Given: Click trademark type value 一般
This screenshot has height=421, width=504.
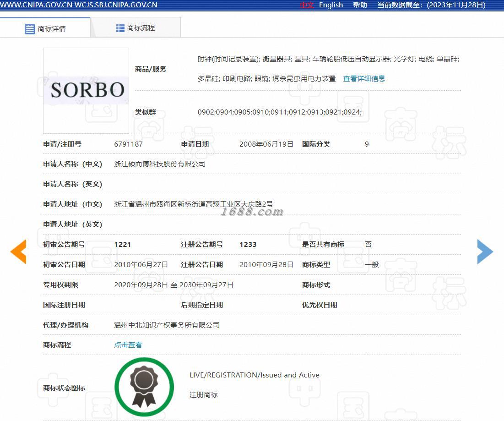Looking at the screenshot, I should click(372, 264).
